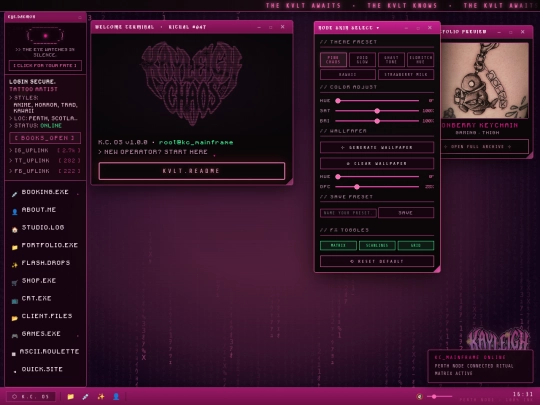Click OPEN FULL ARCHIVE in Portfolio Preview
The height and width of the screenshot is (405, 540).
(x=484, y=147)
